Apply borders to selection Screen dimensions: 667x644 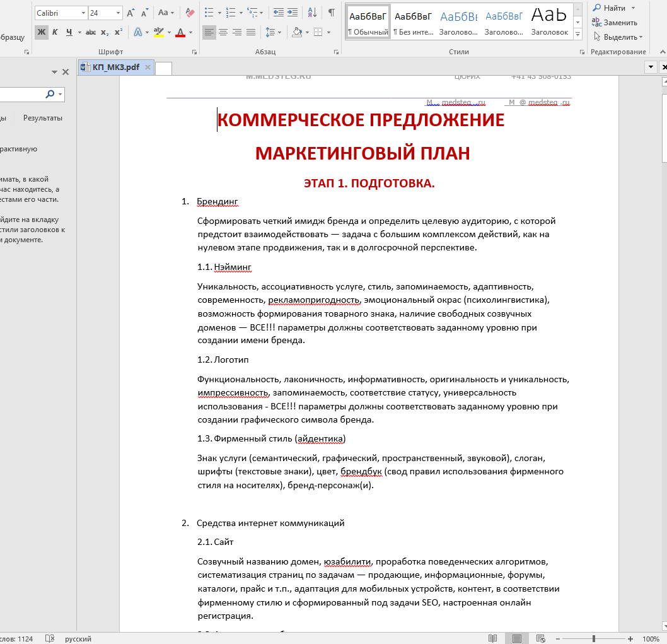pos(318,32)
